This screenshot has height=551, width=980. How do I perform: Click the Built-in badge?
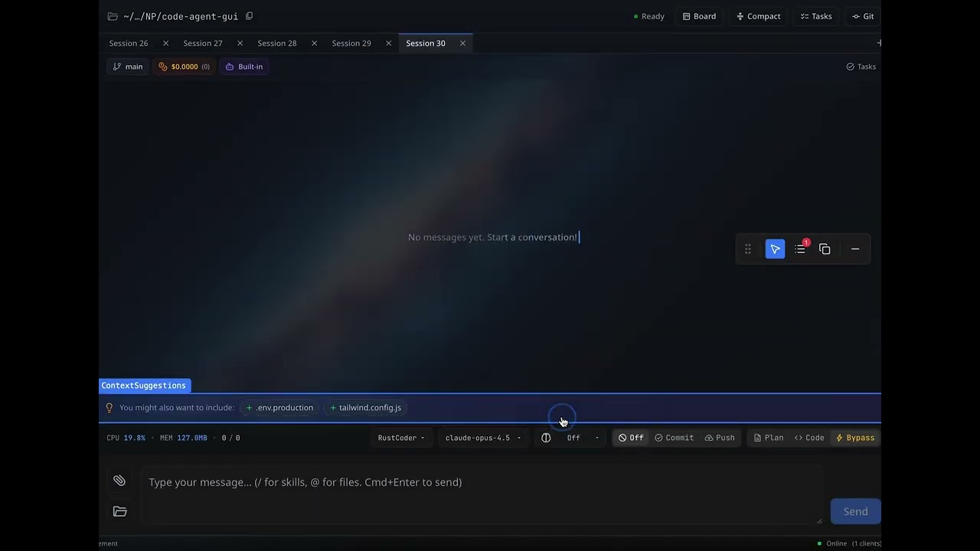244,67
